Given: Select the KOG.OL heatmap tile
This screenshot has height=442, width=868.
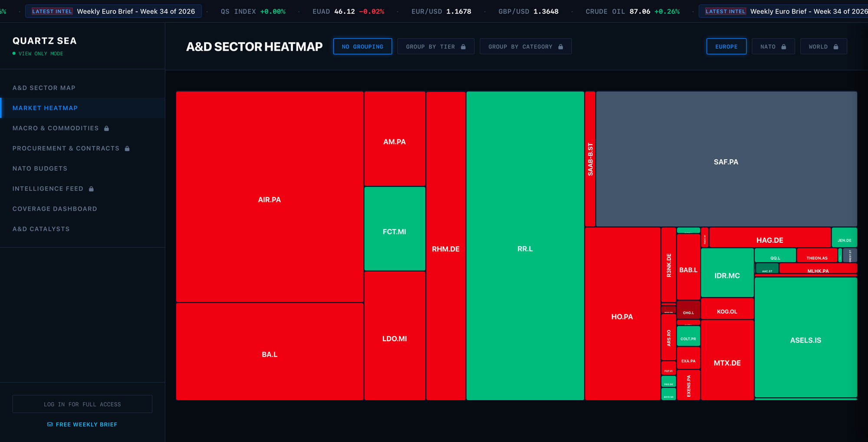Looking at the screenshot, I should (x=727, y=308).
